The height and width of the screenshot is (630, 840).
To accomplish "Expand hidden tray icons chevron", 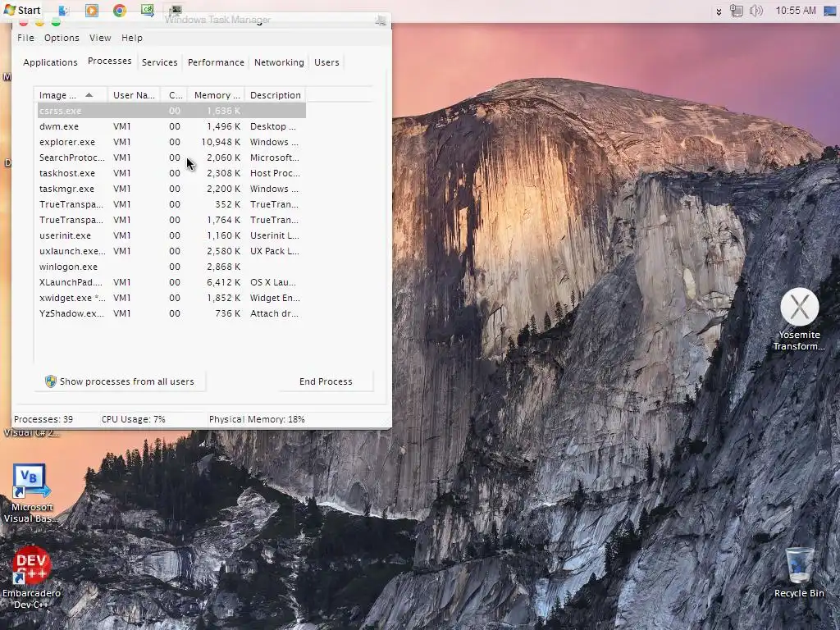I will click(719, 11).
